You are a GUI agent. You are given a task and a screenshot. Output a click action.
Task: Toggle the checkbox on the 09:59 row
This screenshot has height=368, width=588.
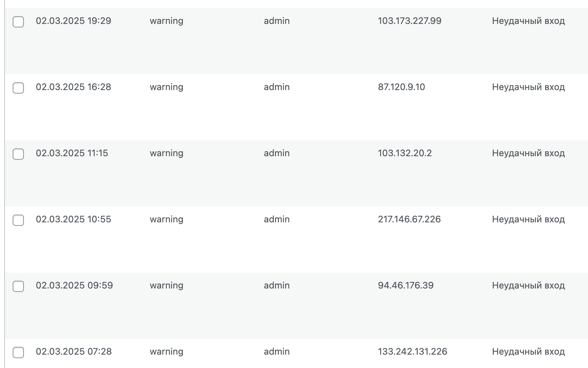[x=18, y=286]
